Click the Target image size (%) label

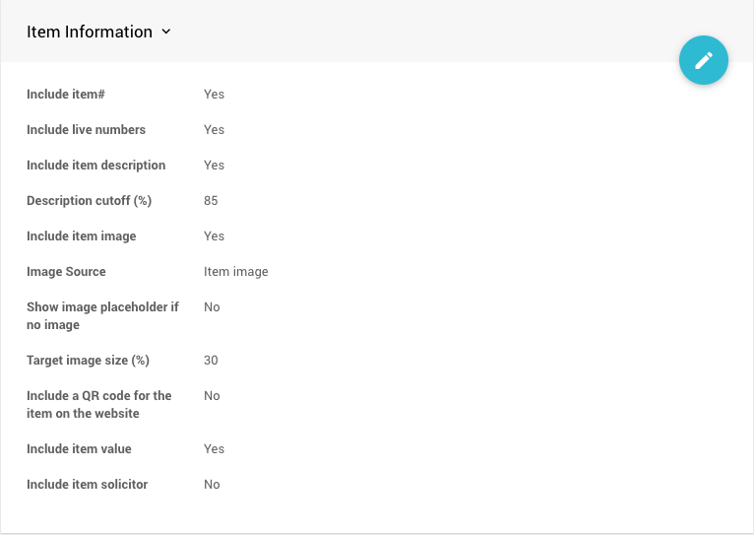click(88, 361)
